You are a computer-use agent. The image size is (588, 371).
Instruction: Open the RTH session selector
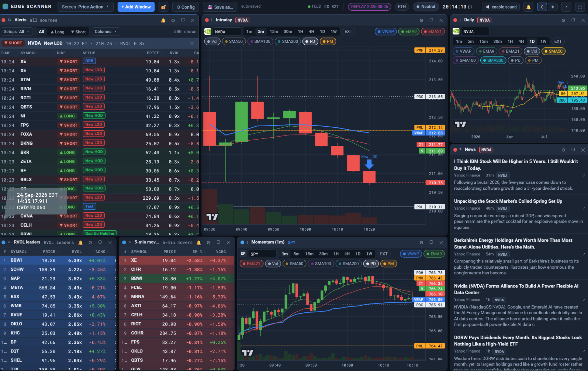point(402,7)
